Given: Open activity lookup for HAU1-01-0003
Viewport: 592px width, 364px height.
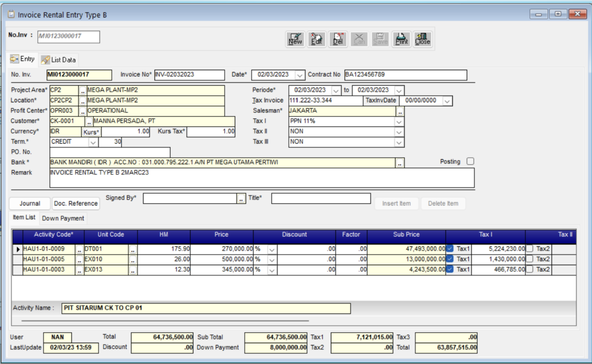Looking at the screenshot, I should [79, 270].
